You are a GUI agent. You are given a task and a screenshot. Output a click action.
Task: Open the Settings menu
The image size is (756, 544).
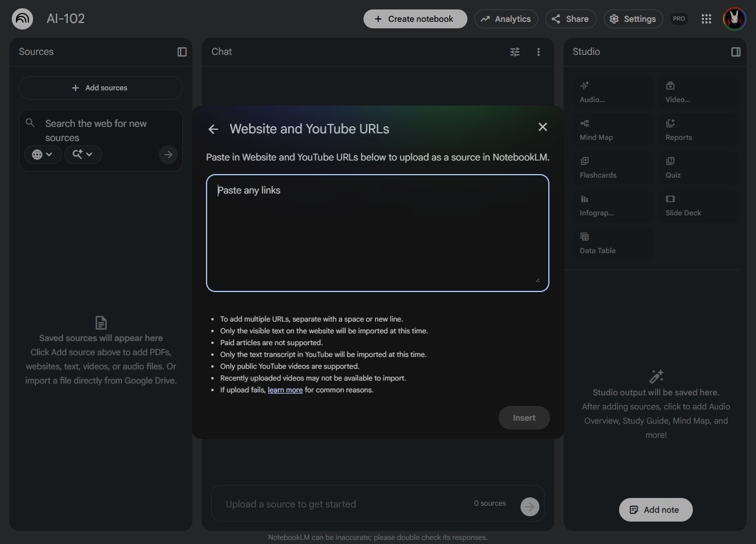coord(633,19)
